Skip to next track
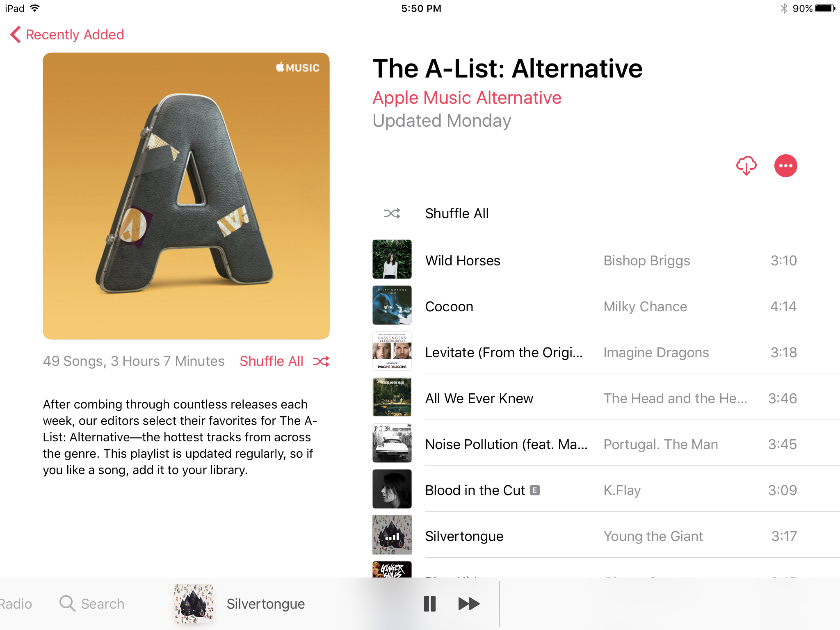 pos(469,604)
